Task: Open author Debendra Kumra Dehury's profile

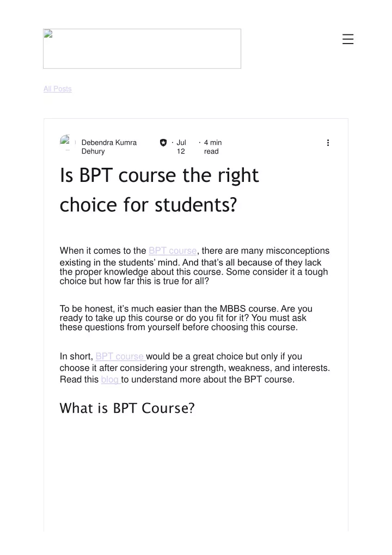Action: click(109, 147)
